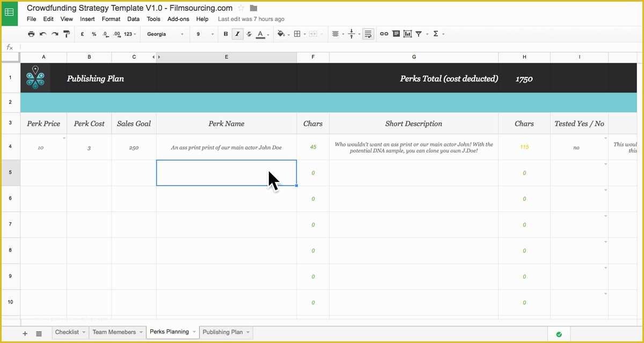
Task: Click the move-to-folder icon
Action: [x=254, y=8]
